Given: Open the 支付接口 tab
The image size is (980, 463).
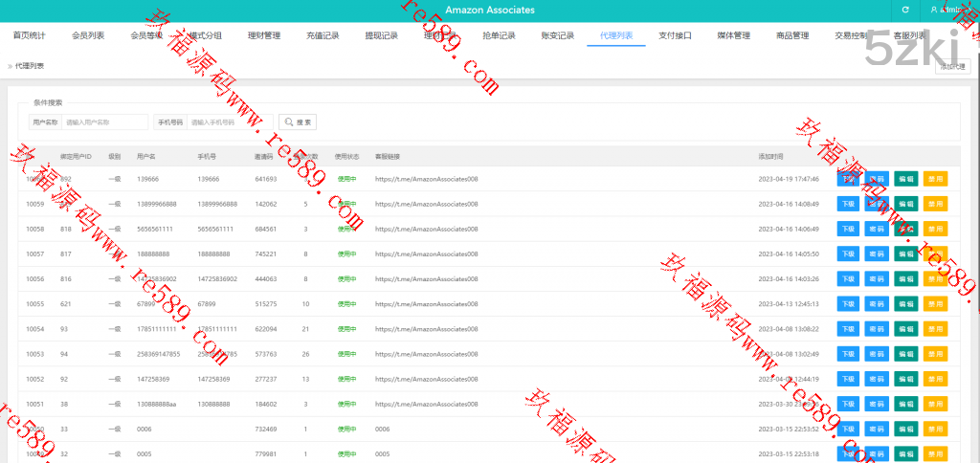Looking at the screenshot, I should (675, 36).
